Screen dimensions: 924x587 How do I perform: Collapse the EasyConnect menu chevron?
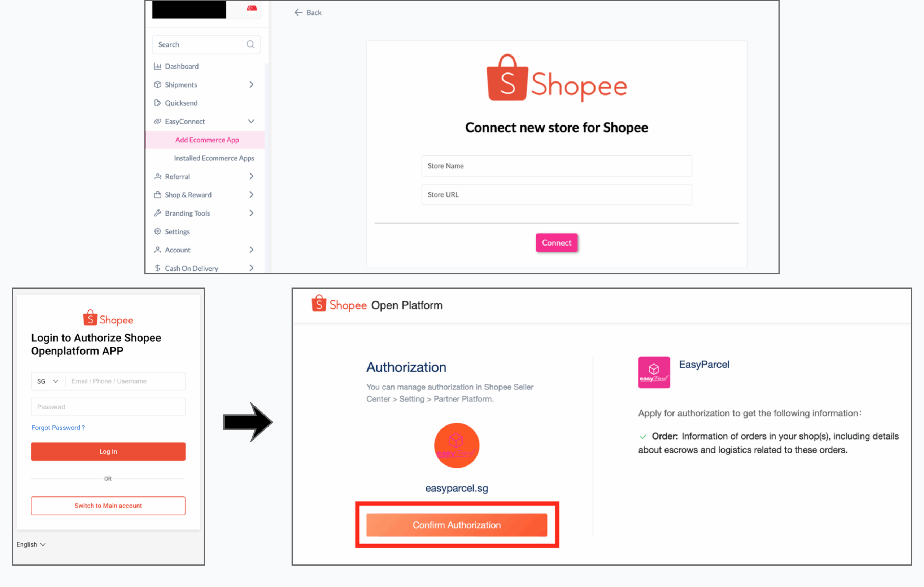(x=251, y=121)
